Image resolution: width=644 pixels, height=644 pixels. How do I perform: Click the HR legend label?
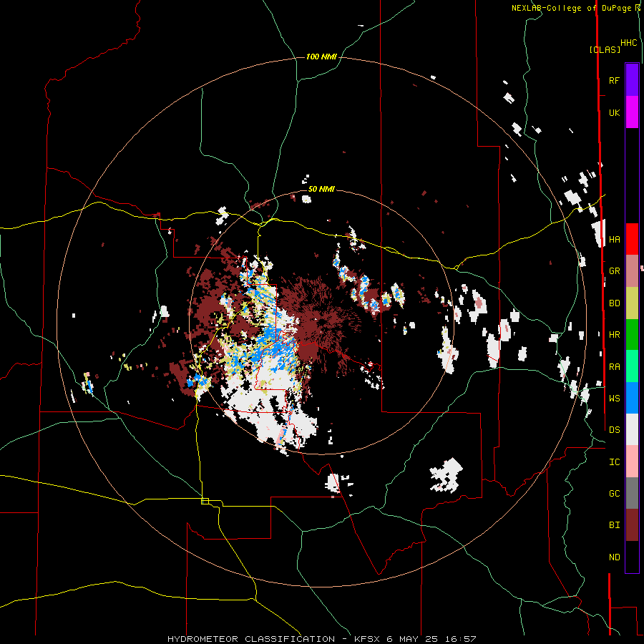pyautogui.click(x=614, y=335)
